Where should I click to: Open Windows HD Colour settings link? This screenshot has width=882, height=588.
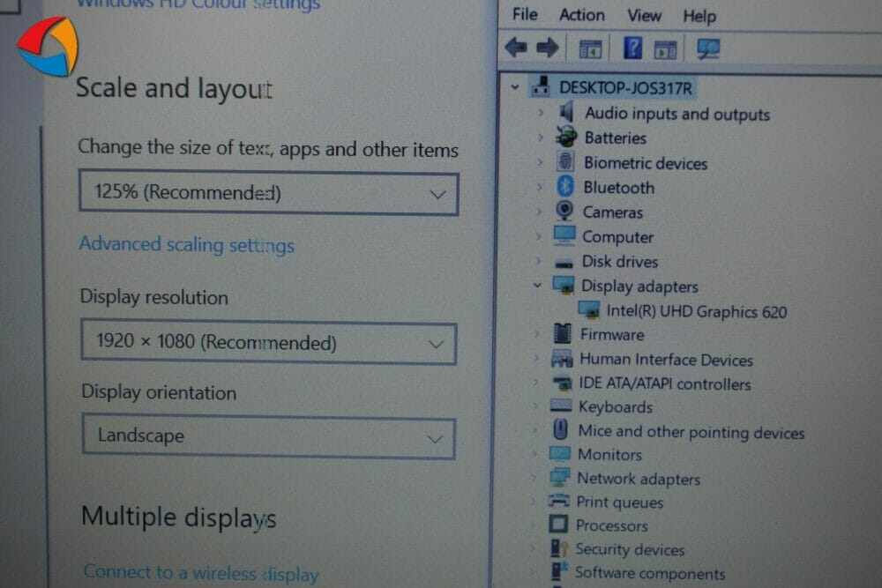(x=198, y=5)
